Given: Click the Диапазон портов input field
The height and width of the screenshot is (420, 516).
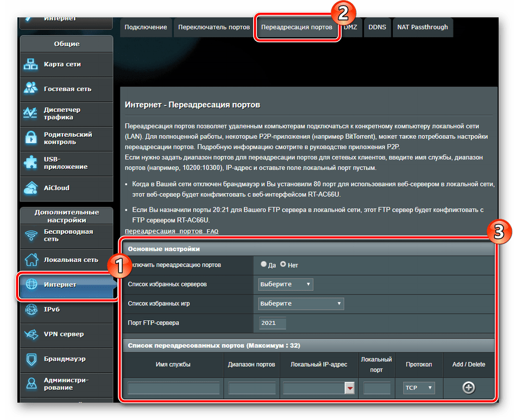Looking at the screenshot, I should point(251,388).
